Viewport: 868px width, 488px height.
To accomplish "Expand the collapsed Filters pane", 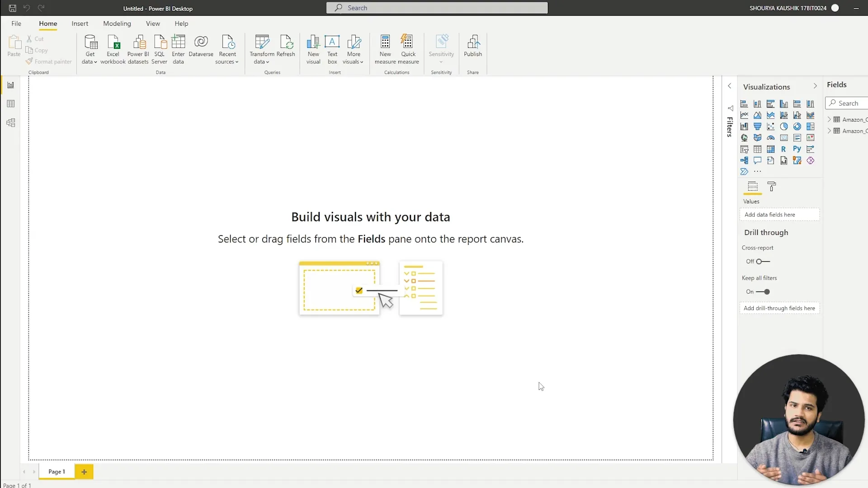I will (729, 86).
